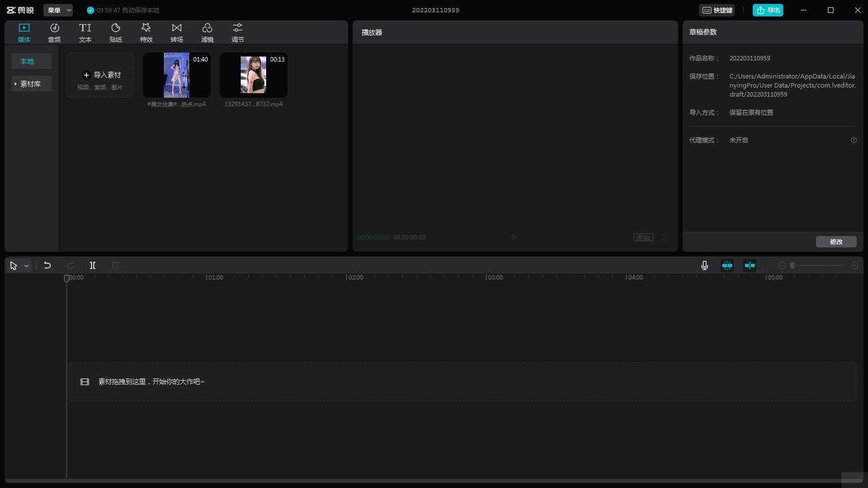Click the 未开启 proxy mode value
The image size is (868, 488).
point(739,140)
